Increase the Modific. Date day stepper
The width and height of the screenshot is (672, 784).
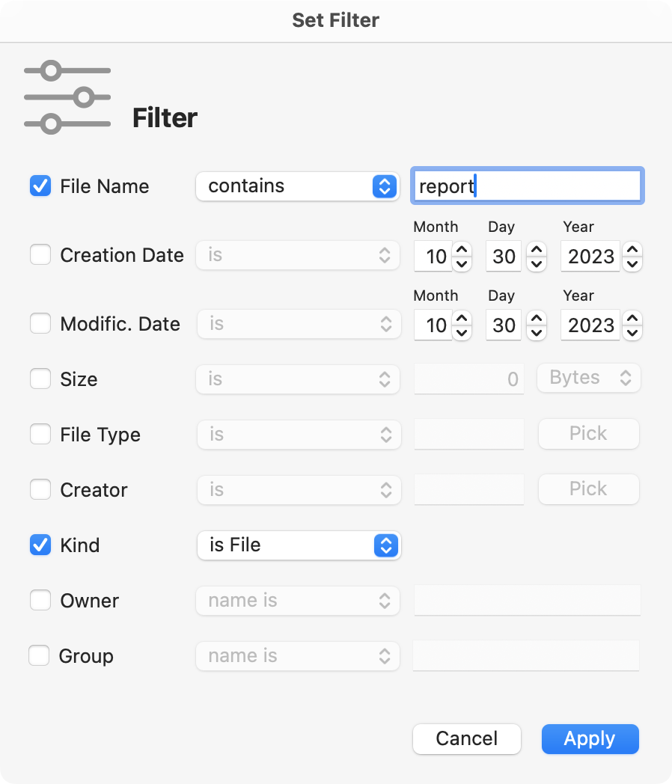tap(537, 318)
